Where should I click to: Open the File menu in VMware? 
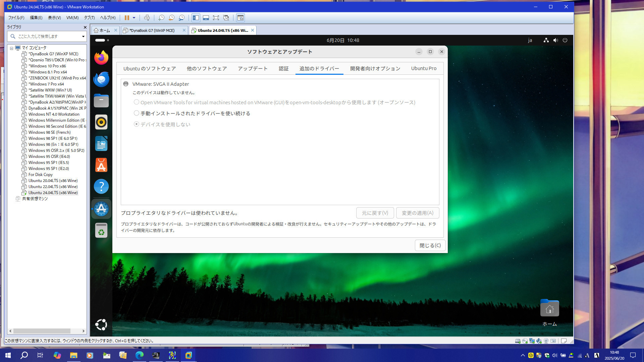[x=16, y=18]
